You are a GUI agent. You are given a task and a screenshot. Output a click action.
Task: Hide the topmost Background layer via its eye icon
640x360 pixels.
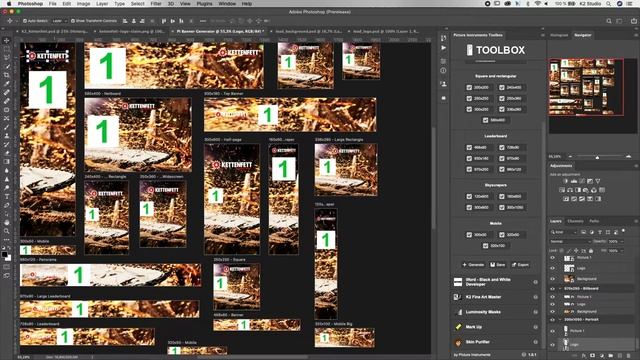(553, 279)
